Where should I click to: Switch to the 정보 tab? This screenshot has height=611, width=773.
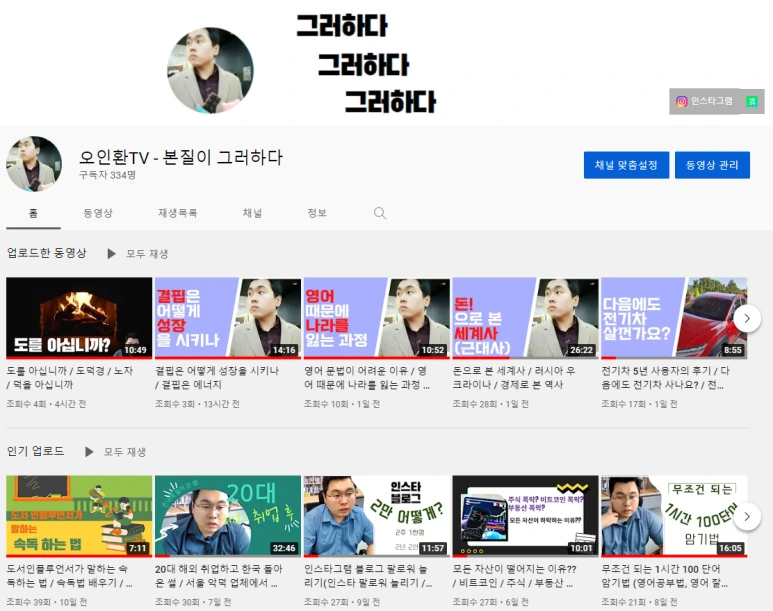coord(317,213)
